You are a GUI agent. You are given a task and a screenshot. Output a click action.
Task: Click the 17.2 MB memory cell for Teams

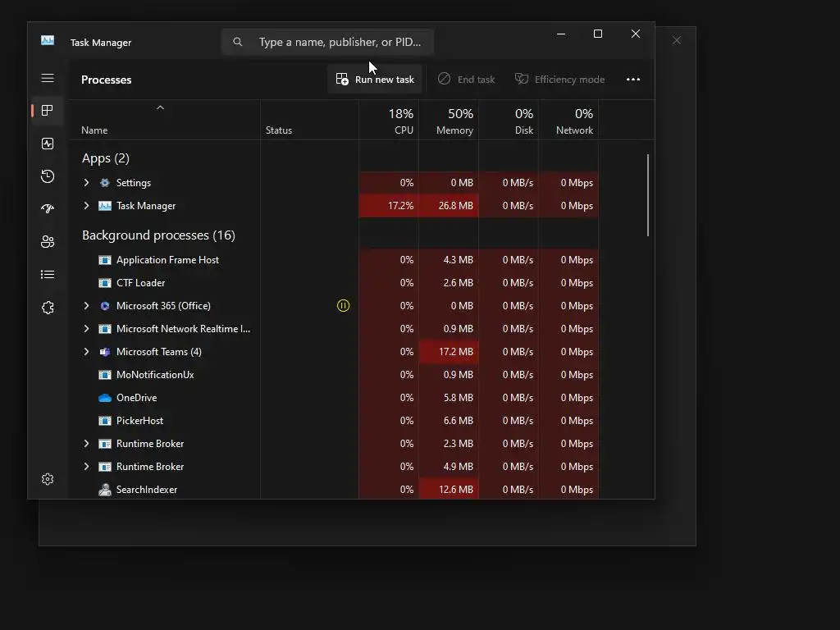449,352
